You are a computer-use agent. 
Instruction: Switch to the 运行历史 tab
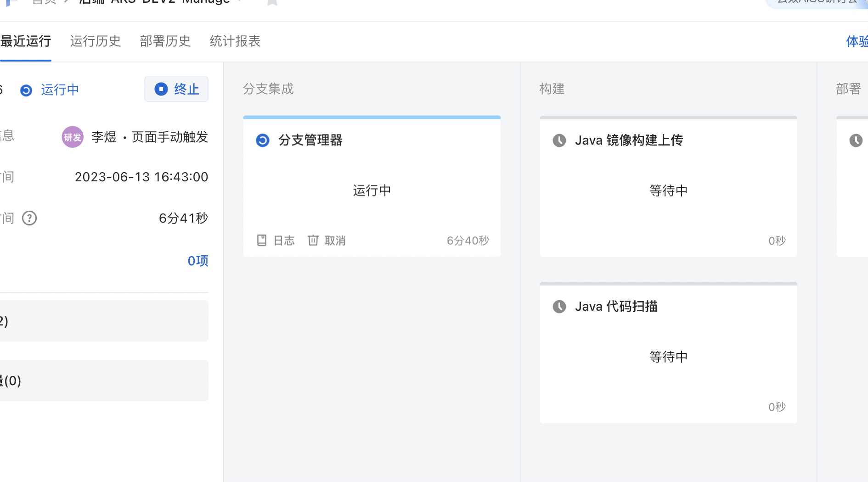pos(95,41)
